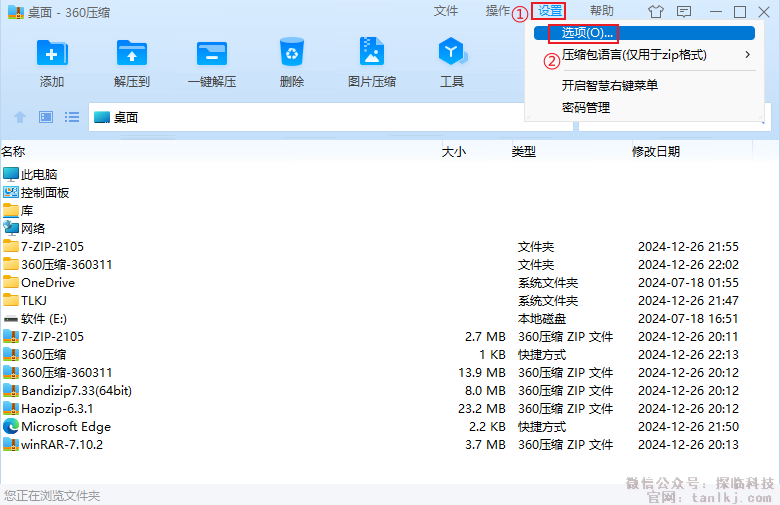Go up one folder with the arrow icon

[20, 117]
